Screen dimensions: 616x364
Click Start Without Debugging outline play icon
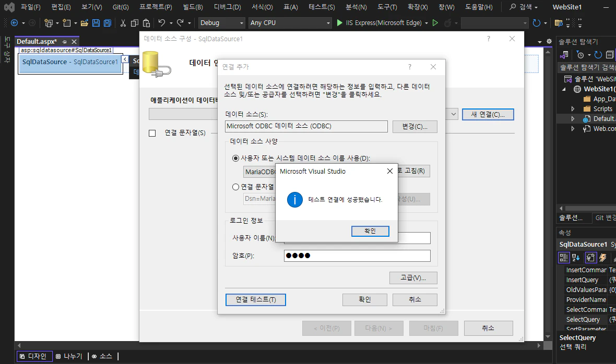pos(435,23)
